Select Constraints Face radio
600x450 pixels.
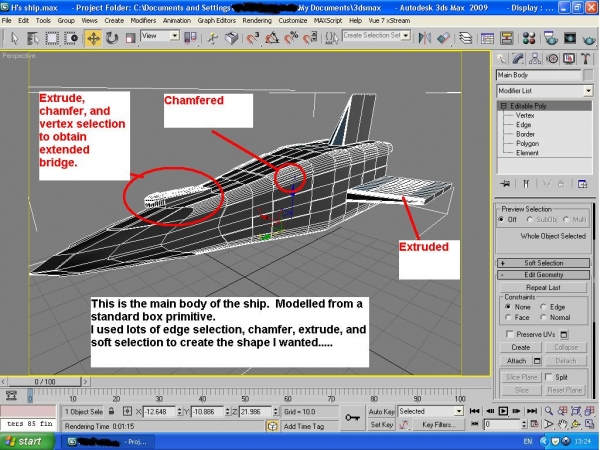(508, 317)
